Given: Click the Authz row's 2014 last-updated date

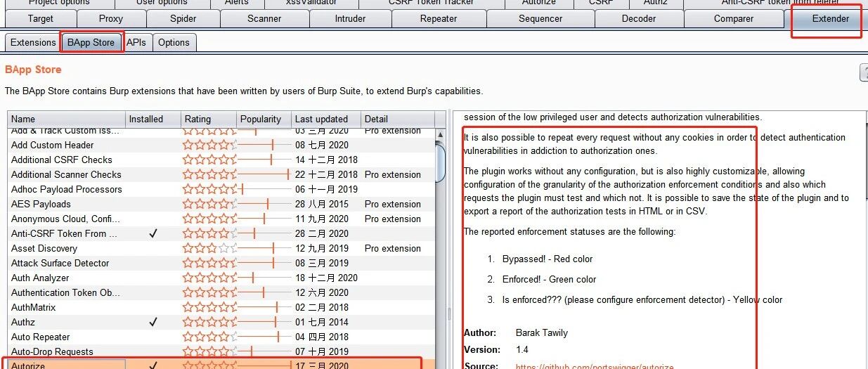Looking at the screenshot, I should click(321, 322).
